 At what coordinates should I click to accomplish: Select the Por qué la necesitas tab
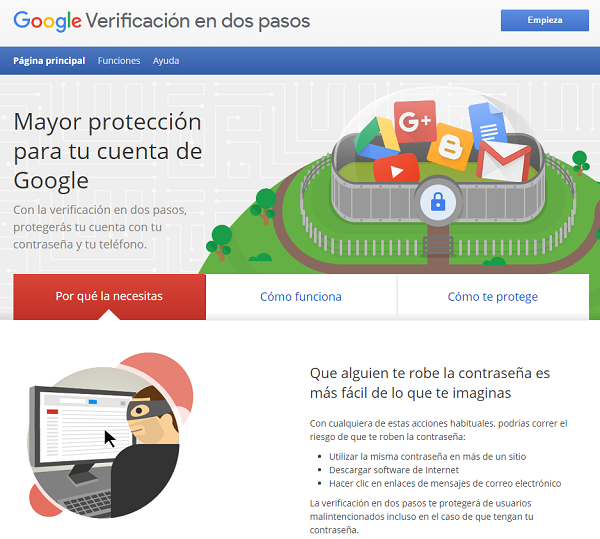pos(109,296)
